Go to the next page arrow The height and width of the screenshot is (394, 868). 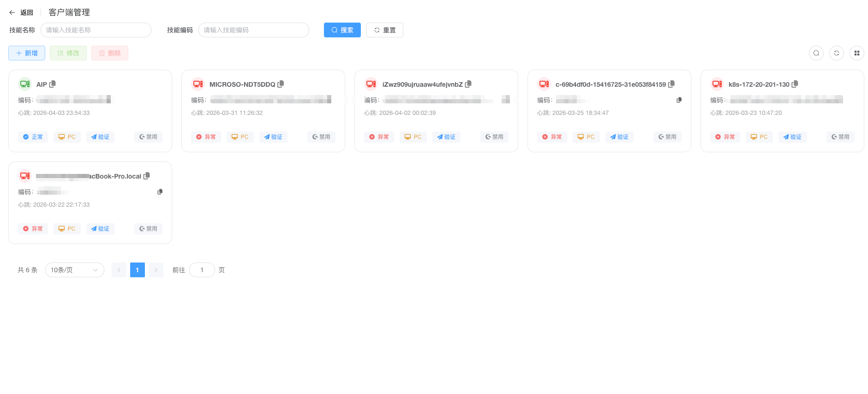pyautogui.click(x=156, y=270)
